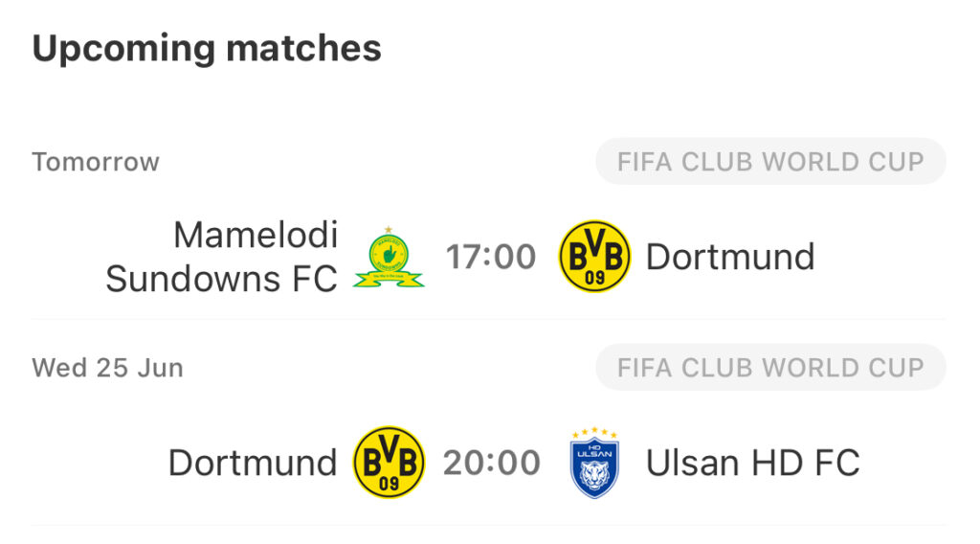
Task: Click the Wed 25 Jun date label
Action: pyautogui.click(x=107, y=368)
